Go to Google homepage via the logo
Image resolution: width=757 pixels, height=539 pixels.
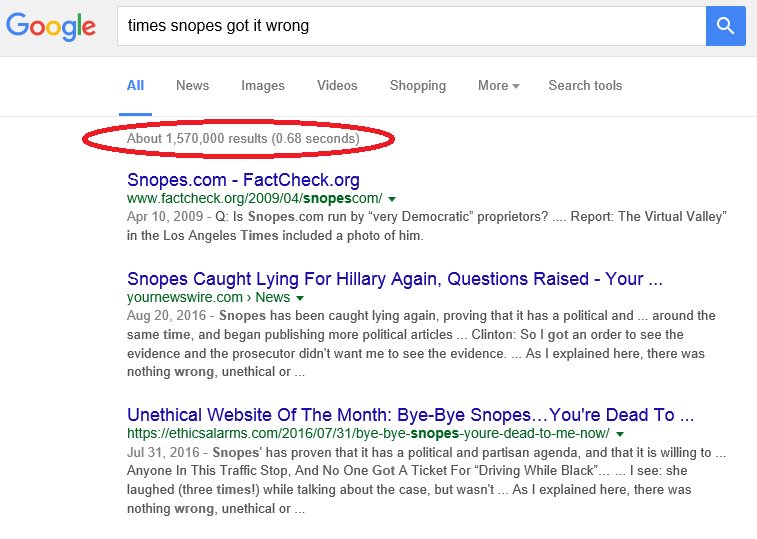click(51, 27)
